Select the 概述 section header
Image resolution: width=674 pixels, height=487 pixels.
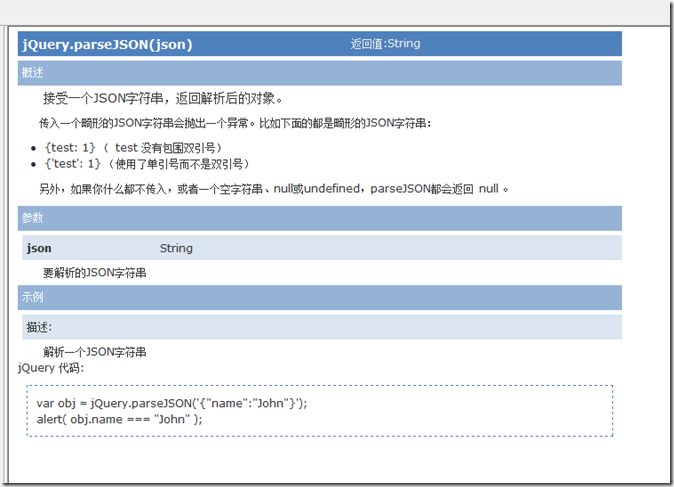coord(33,73)
